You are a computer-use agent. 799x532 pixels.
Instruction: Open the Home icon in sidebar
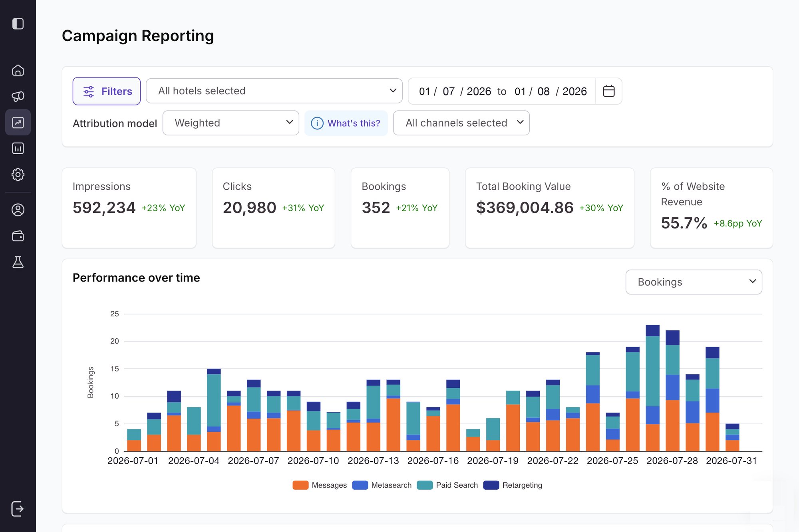[x=18, y=70]
